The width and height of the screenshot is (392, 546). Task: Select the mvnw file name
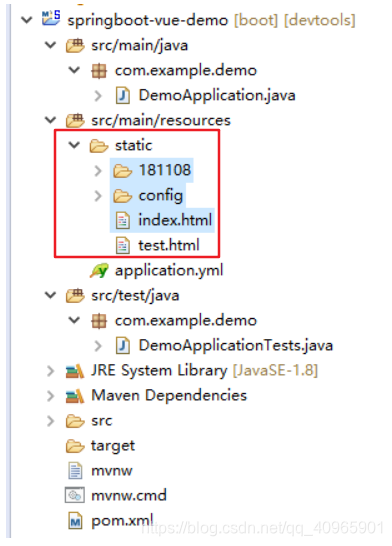[x=112, y=471]
